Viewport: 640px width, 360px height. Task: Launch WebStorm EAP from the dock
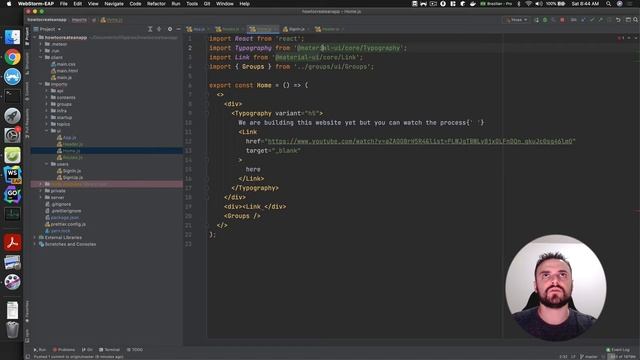(x=12, y=175)
